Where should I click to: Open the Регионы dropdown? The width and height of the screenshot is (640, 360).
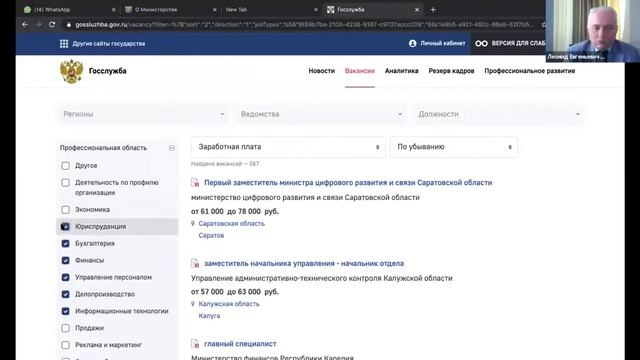pos(143,114)
